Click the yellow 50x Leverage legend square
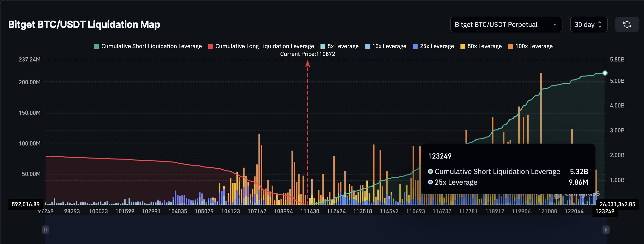Image resolution: width=644 pixels, height=244 pixels. click(463, 46)
